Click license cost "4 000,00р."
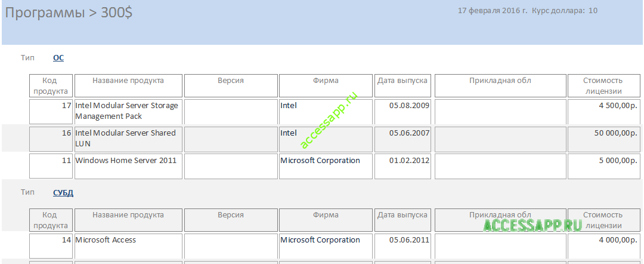The image size is (644, 264). pyautogui.click(x=603, y=246)
